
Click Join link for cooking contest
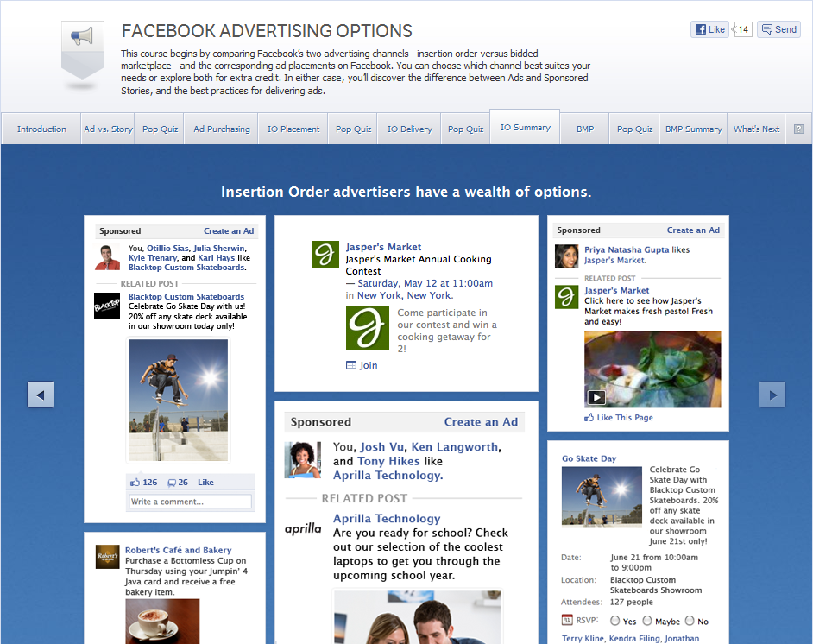(369, 365)
